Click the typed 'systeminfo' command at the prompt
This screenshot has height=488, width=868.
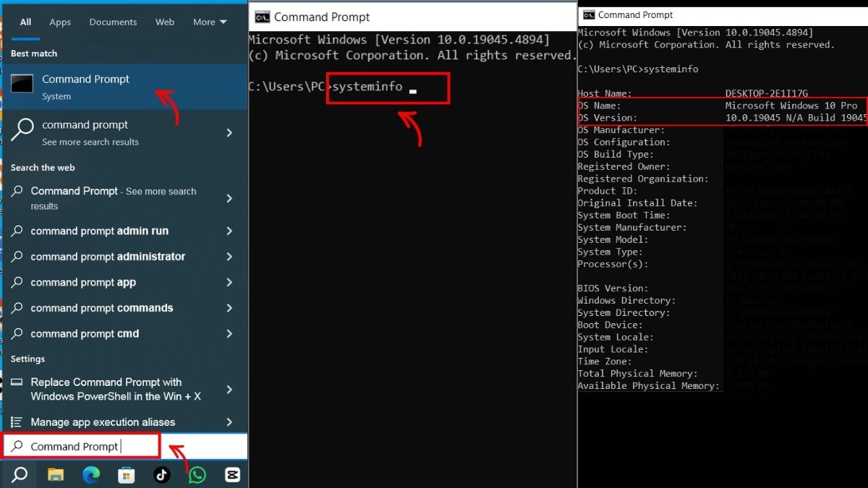367,87
